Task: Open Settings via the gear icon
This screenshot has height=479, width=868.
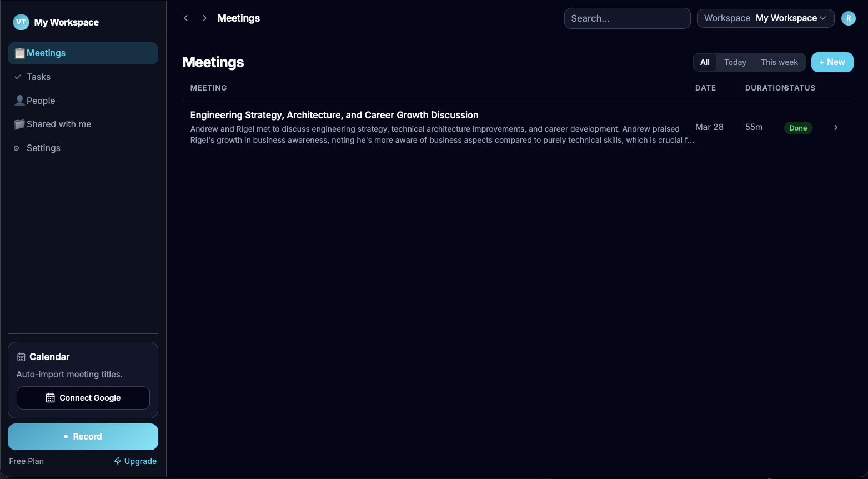Action: (x=16, y=148)
